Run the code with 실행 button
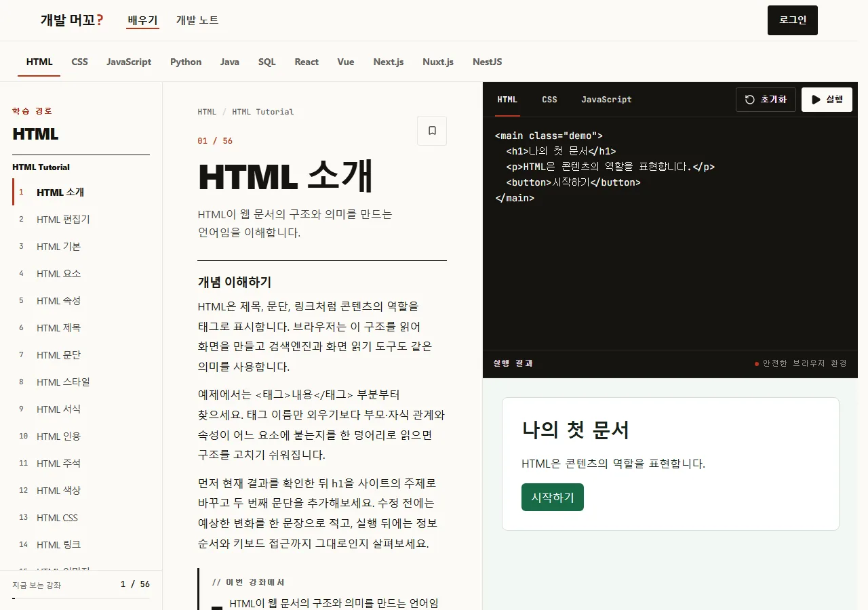Screen dimensions: 868x610 [827, 100]
